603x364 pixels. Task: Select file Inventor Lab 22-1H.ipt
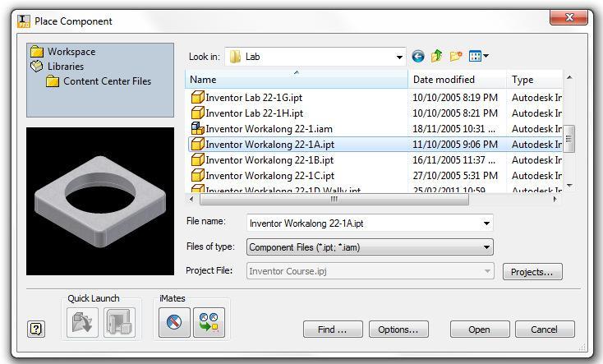[x=254, y=113]
